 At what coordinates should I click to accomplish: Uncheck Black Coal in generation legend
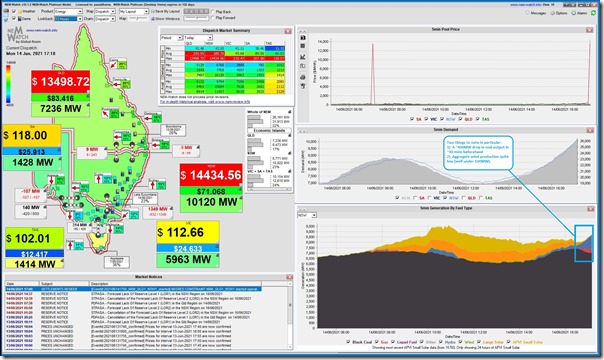point(348,342)
